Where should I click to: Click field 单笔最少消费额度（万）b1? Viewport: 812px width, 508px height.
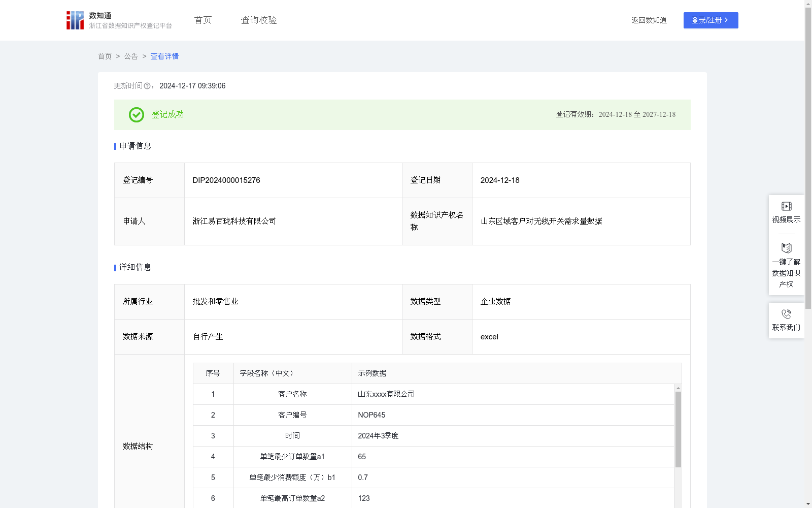pyautogui.click(x=292, y=478)
